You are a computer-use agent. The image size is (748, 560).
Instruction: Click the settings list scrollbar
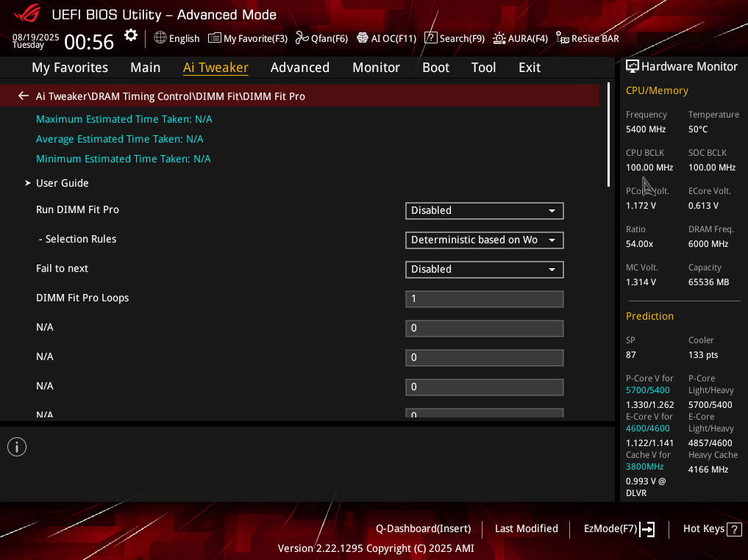click(x=608, y=135)
